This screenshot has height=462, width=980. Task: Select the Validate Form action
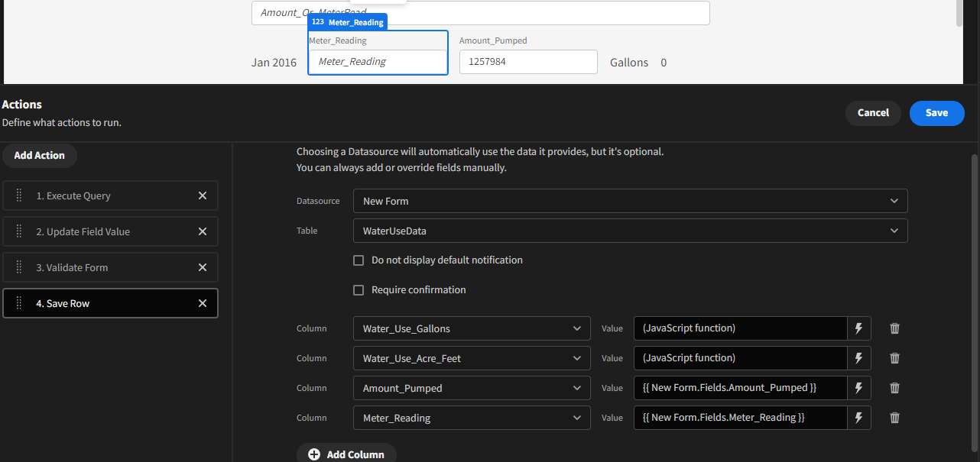111,267
